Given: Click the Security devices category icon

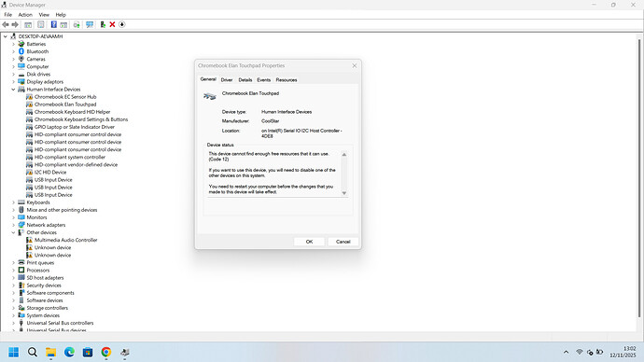Looking at the screenshot, I should pyautogui.click(x=21, y=285).
